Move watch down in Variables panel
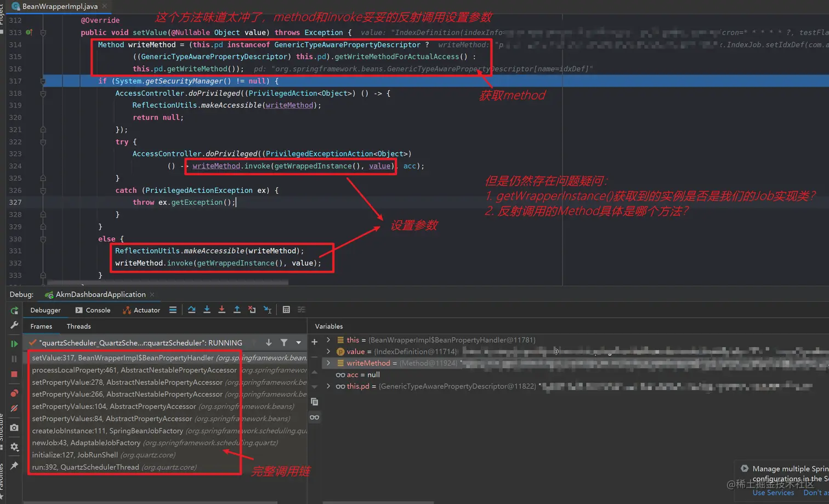The width and height of the screenshot is (829, 504). [x=315, y=387]
